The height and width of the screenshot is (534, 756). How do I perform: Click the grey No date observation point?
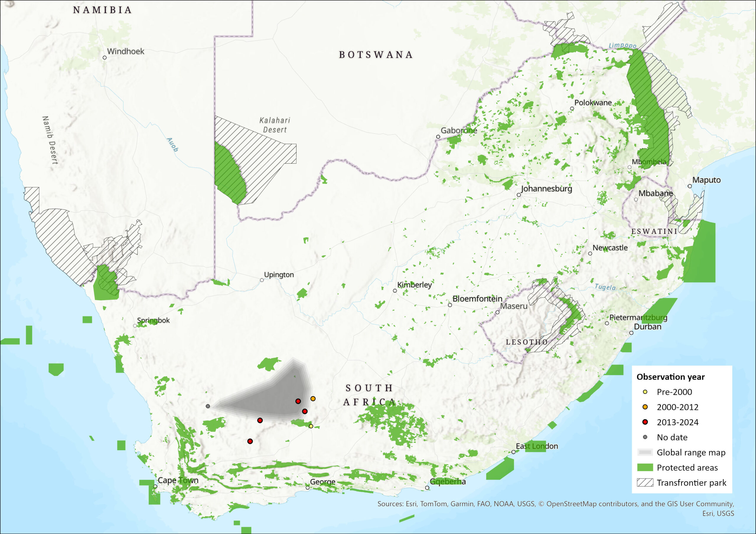208,406
